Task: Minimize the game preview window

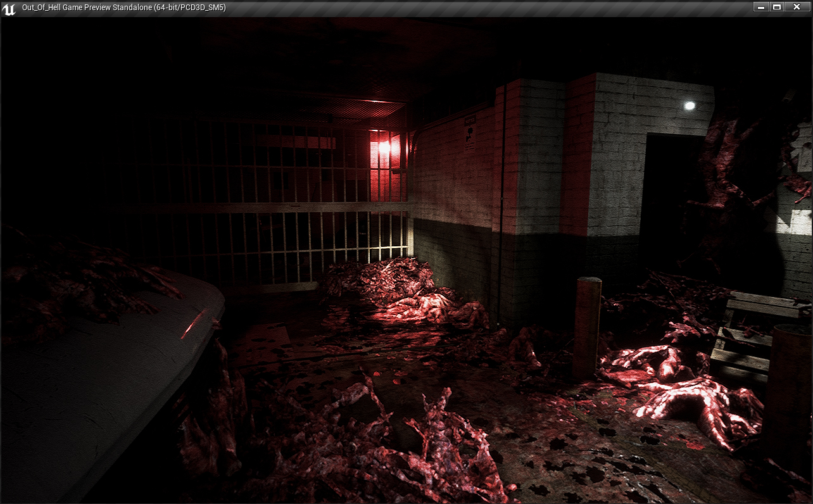Action: 762,7
